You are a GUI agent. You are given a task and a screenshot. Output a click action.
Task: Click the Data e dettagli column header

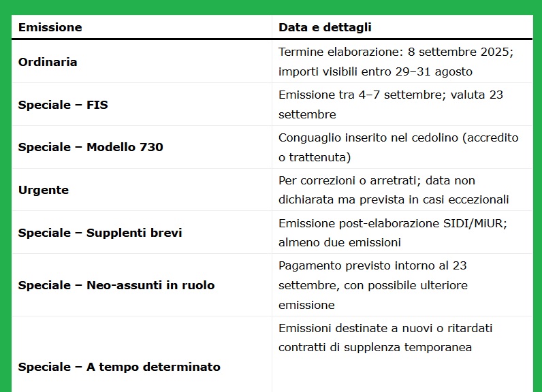325,27
